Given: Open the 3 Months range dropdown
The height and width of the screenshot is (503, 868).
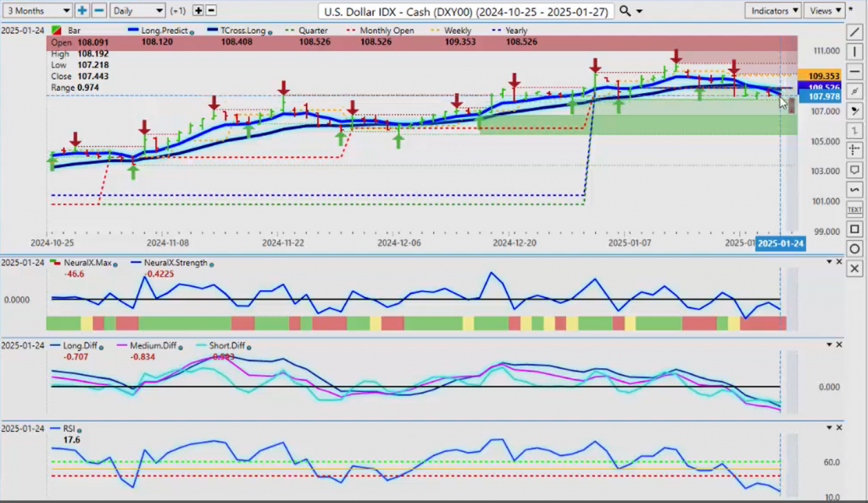Looking at the screenshot, I should pos(36,10).
